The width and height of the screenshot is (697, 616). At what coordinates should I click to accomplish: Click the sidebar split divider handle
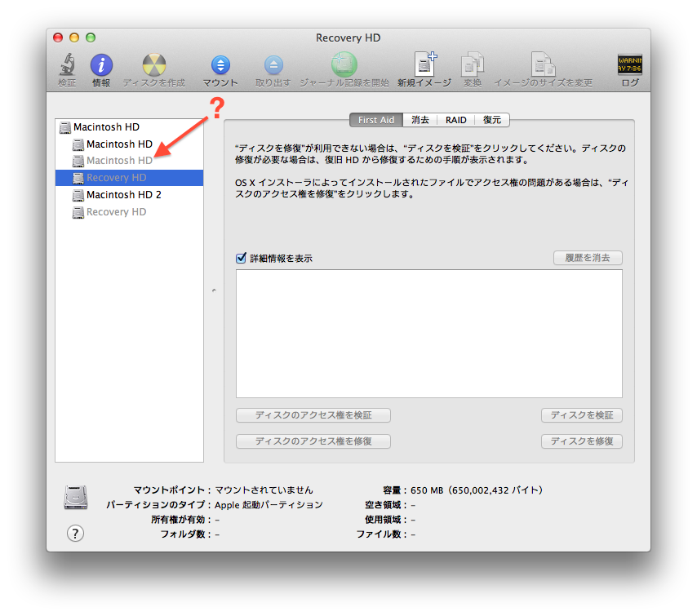214,290
